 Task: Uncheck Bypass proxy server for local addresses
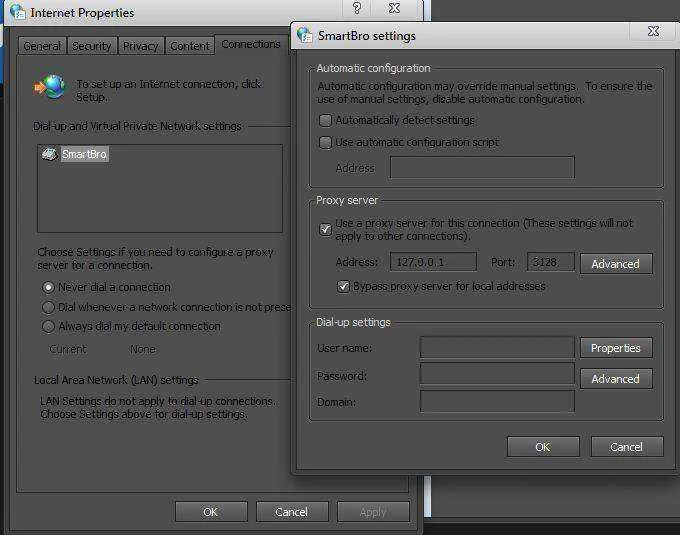(343, 286)
